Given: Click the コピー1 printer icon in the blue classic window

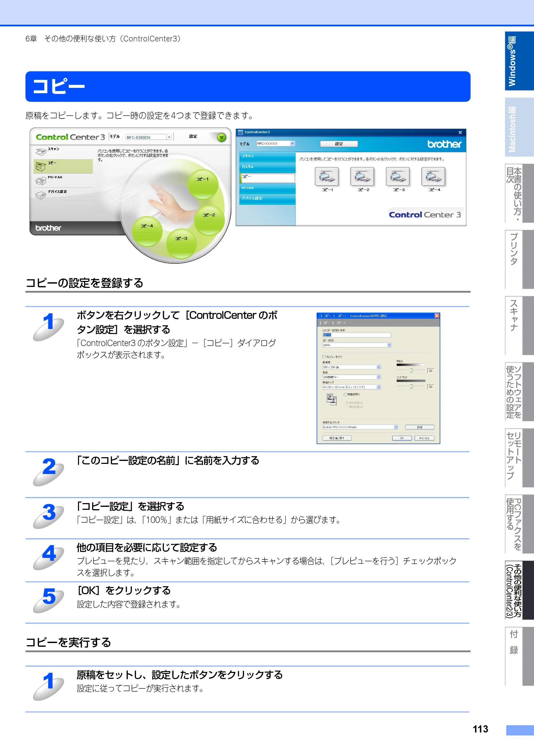Looking at the screenshot, I should pyautogui.click(x=327, y=177).
